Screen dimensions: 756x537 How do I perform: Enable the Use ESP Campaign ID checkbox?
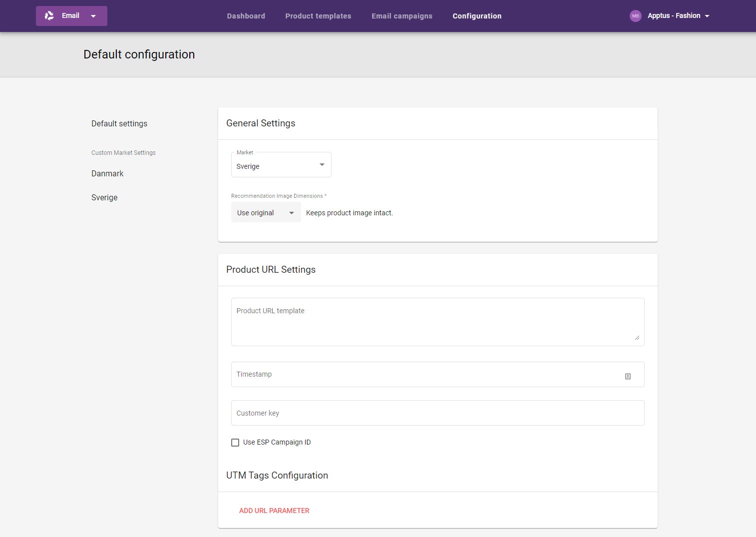pos(235,443)
